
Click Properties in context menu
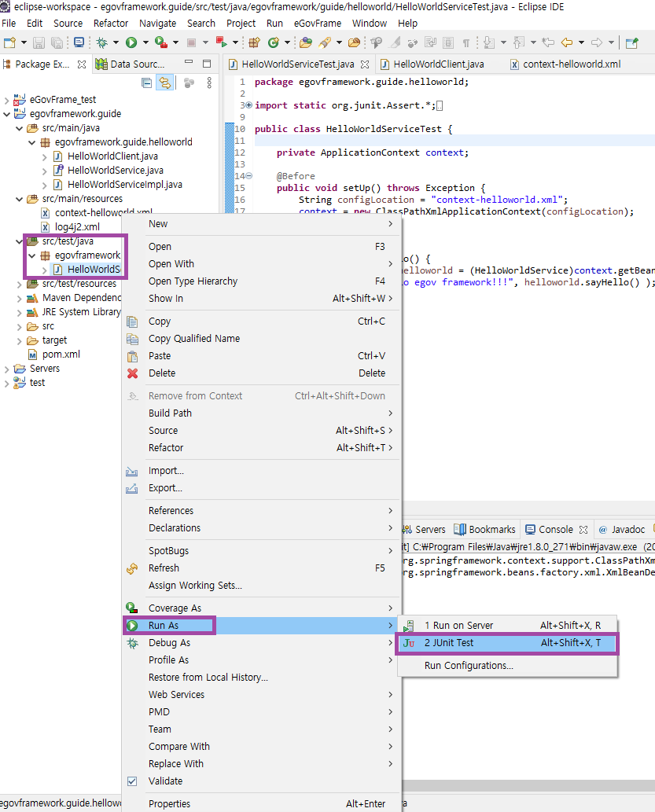[261, 804]
